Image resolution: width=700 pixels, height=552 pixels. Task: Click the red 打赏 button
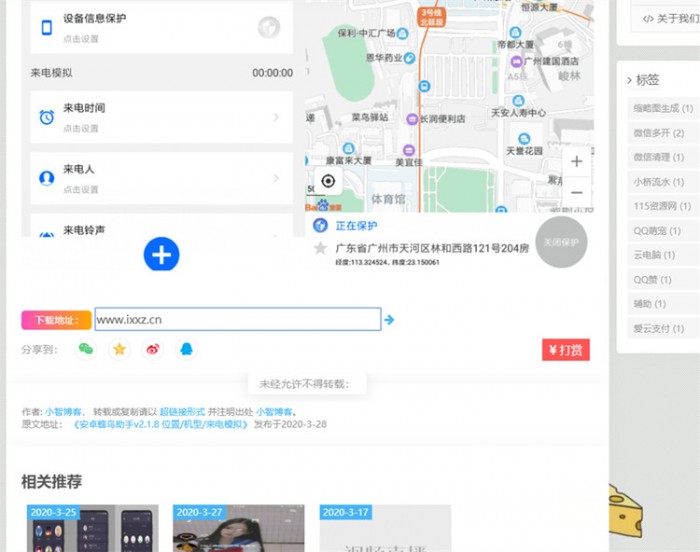[565, 349]
